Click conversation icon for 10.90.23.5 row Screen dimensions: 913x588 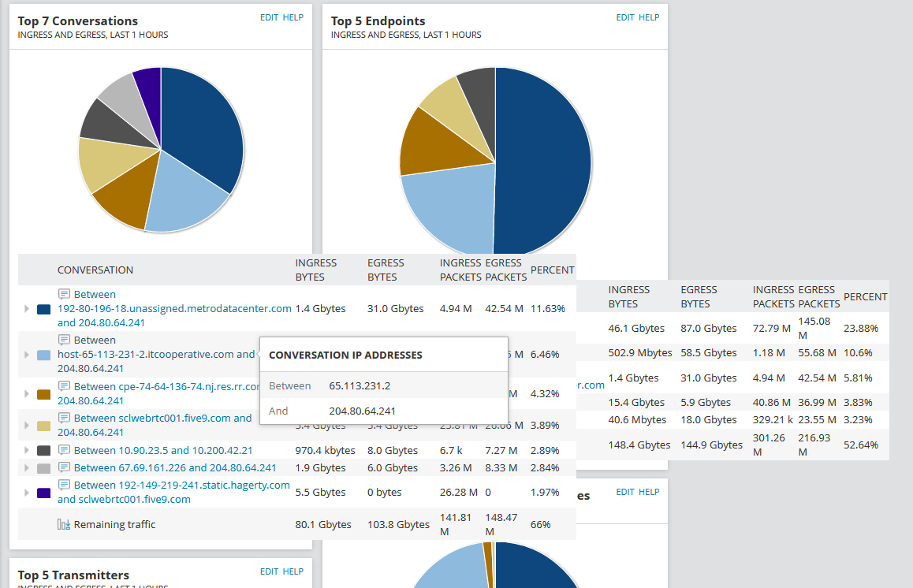click(x=64, y=449)
